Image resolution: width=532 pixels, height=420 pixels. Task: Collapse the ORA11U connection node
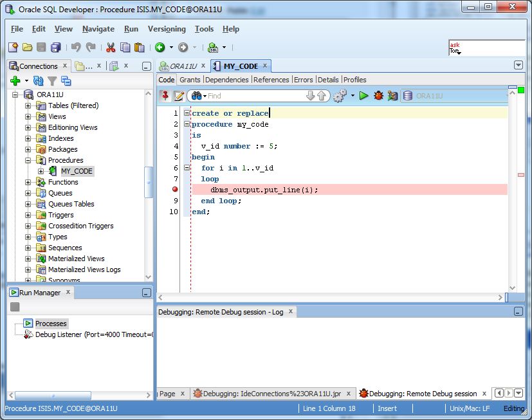pos(15,95)
